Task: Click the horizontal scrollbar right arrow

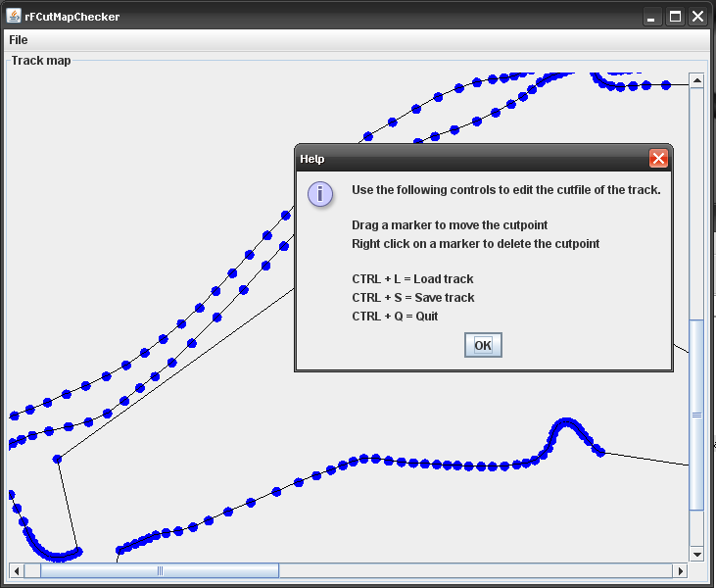Action: pos(680,570)
